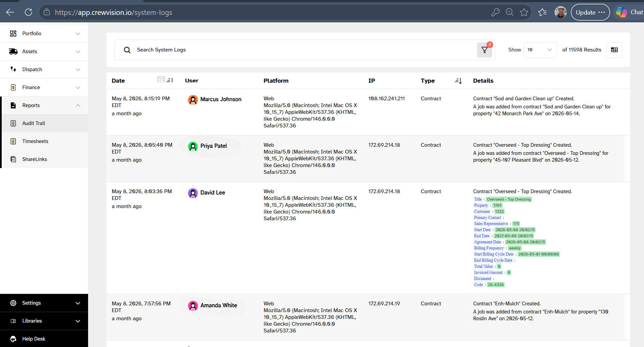Screen dimensions: 644x347
Task: Click contract code 26-4336
Action: pos(496,285)
